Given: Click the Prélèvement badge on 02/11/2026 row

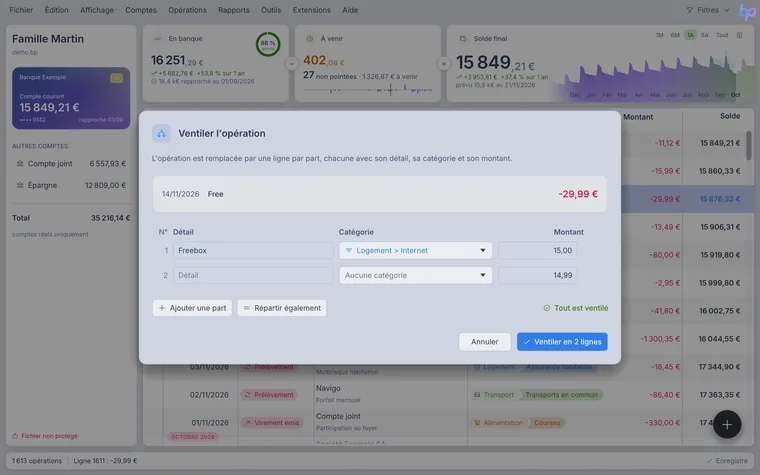Looking at the screenshot, I should point(269,395).
